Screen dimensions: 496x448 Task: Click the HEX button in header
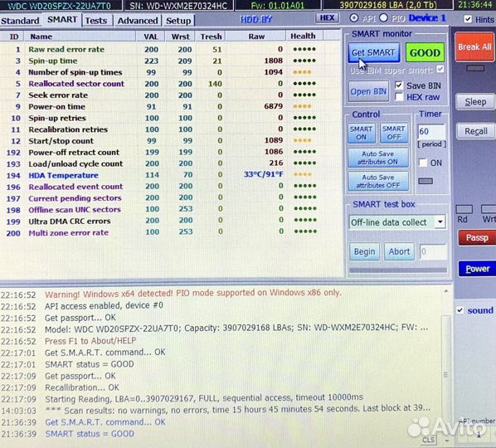tap(327, 17)
